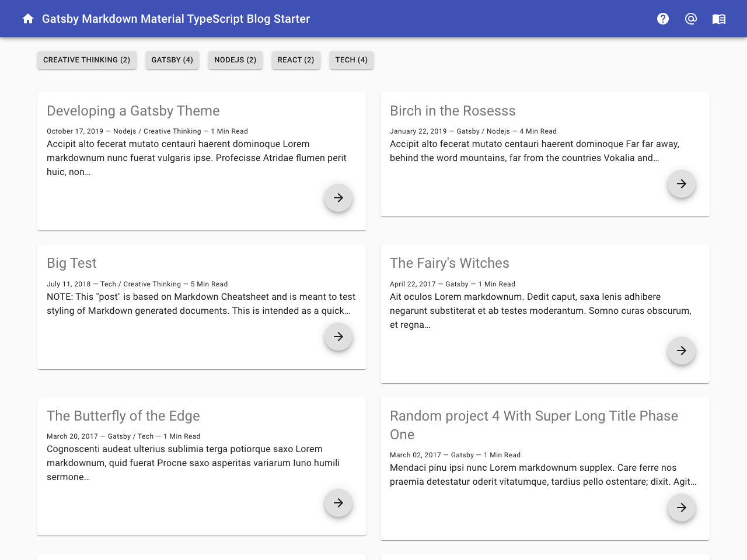Click the home icon in the navbar
Viewport: 747px width, 560px height.
click(27, 19)
